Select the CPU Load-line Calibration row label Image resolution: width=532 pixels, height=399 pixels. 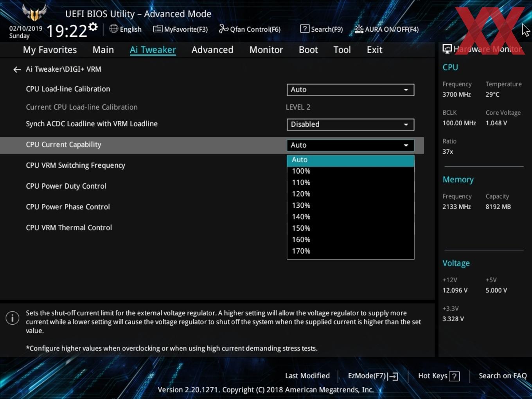(x=68, y=89)
